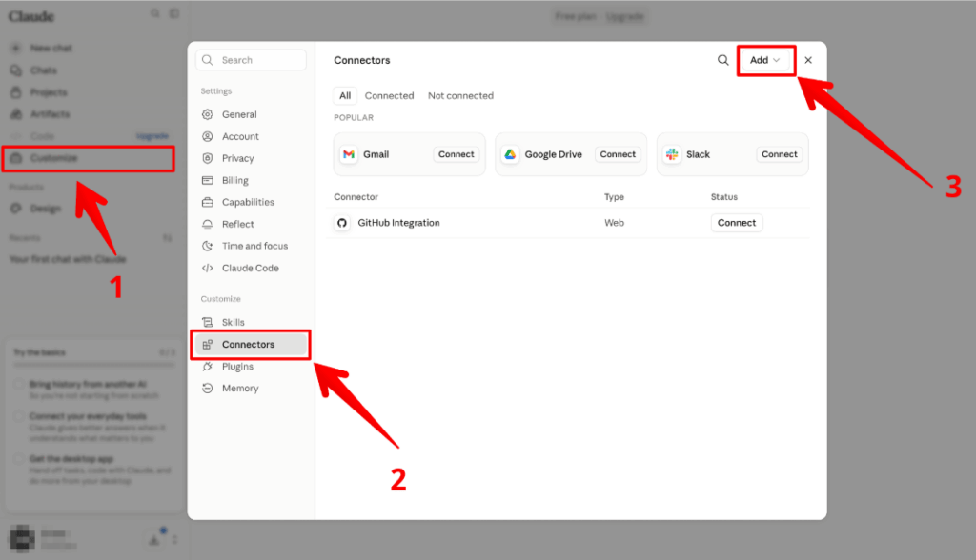Screen dimensions: 976x560
Task: Click the Type column header
Action: [x=614, y=196]
